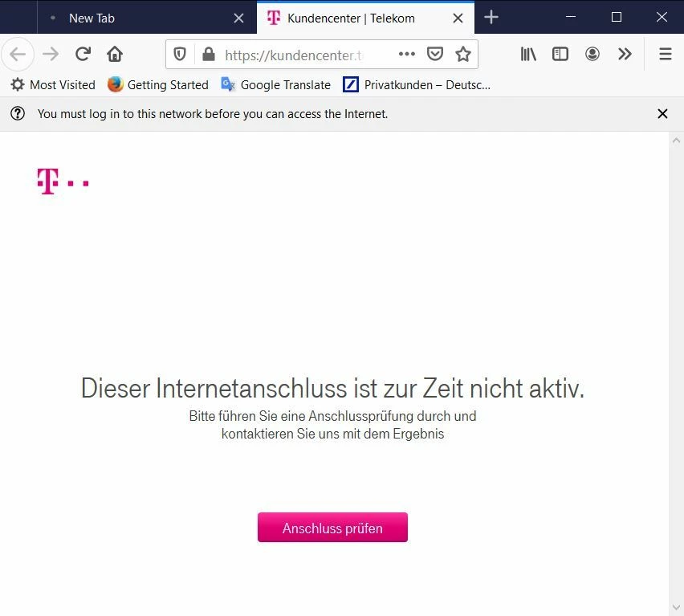Save the page to Pocket
The width and height of the screenshot is (684, 616).
(435, 54)
